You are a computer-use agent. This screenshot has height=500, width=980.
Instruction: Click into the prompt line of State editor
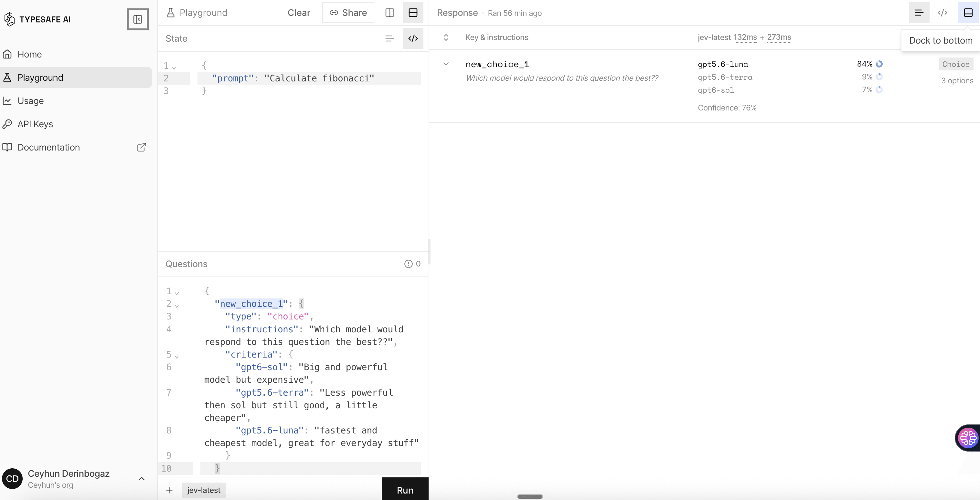tap(309, 78)
